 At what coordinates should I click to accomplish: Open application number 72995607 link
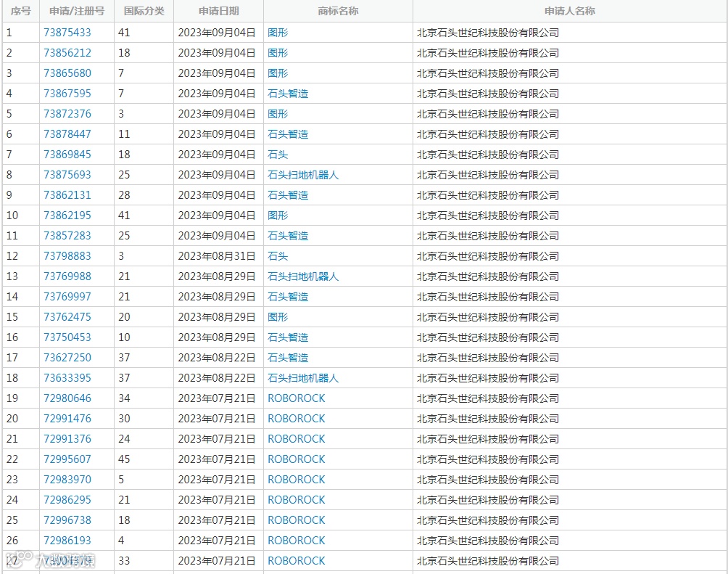click(x=67, y=459)
